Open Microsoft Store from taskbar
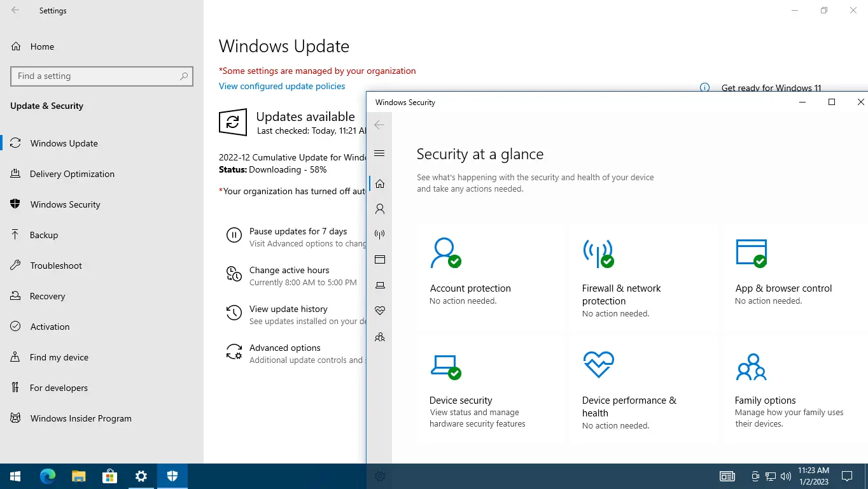Screen dimensions: 868x489 point(109,476)
